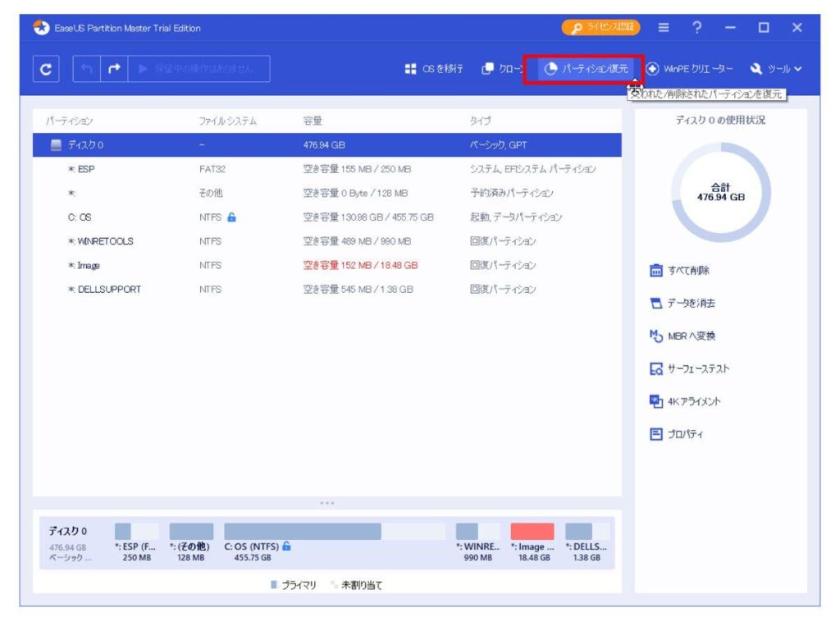840x626 pixels.
Task: Click the FAT32 file system cell
Action: click(x=212, y=169)
